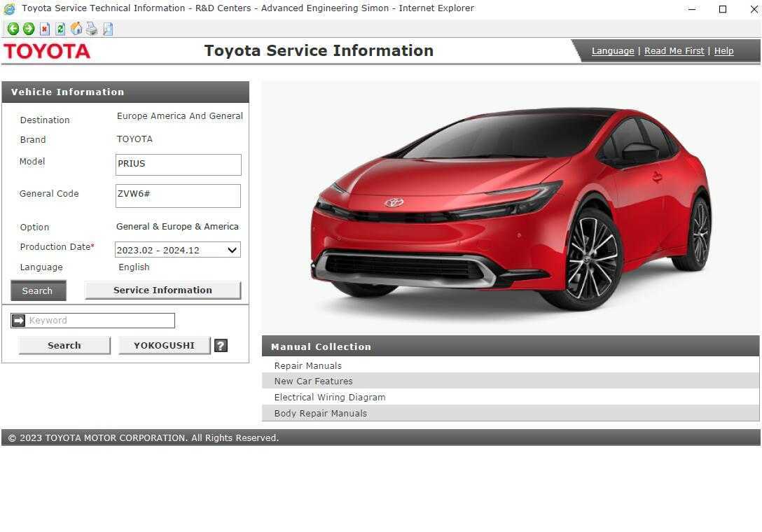Go to Home via house icon
This screenshot has width=762, height=532.
tap(76, 29)
